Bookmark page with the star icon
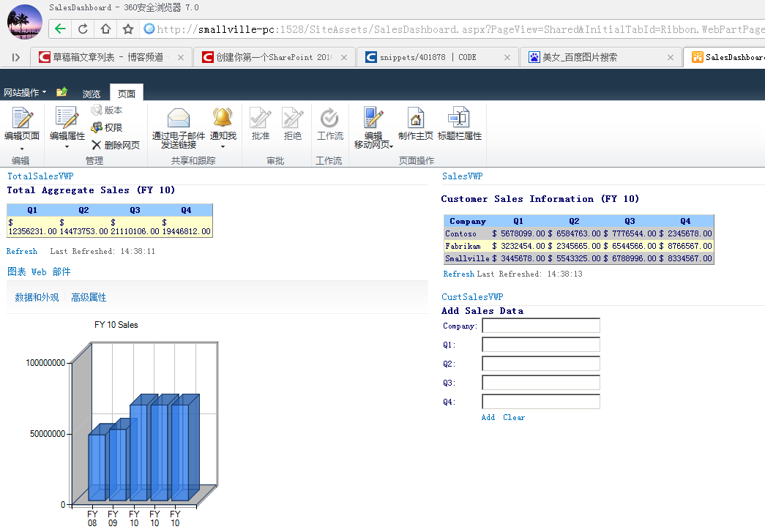765x532 pixels. pos(128,29)
